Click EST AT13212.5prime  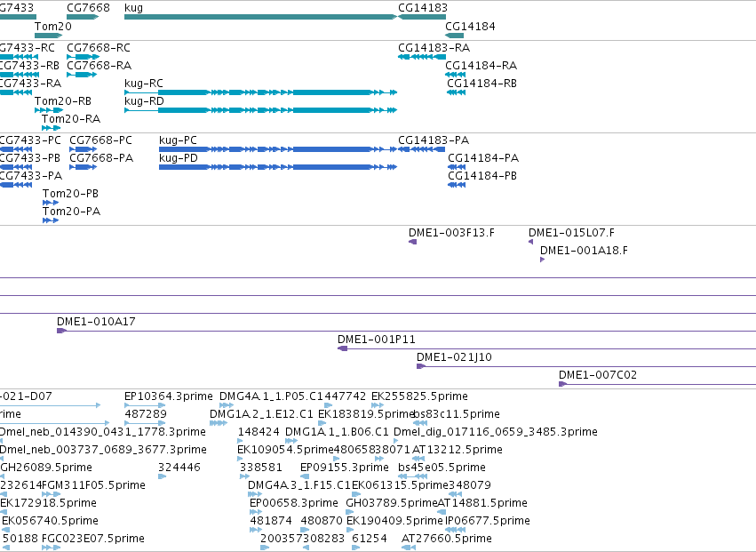(x=418, y=459)
